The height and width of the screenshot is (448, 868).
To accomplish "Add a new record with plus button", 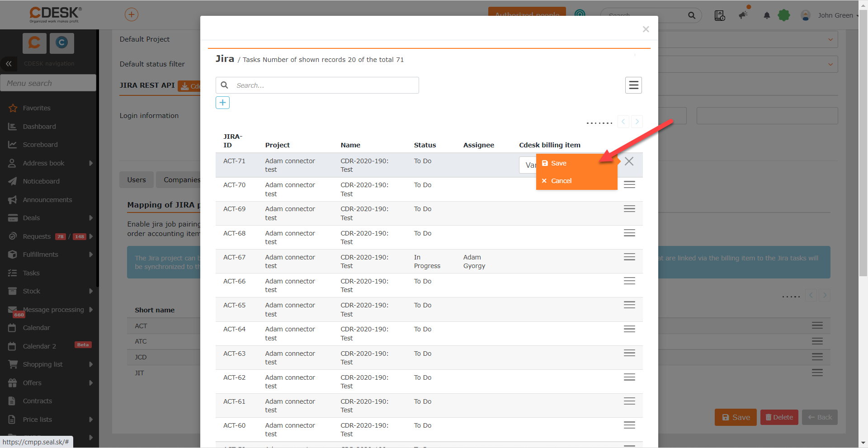I will tap(222, 103).
